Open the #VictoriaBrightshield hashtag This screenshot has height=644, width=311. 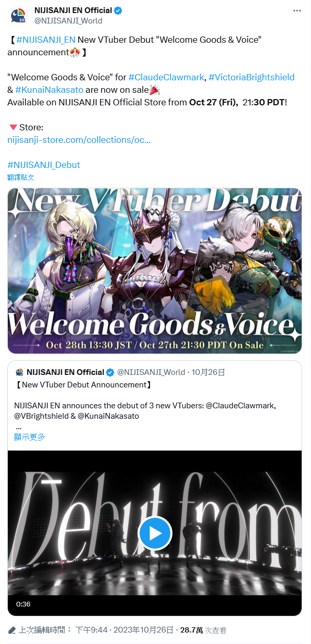point(252,77)
